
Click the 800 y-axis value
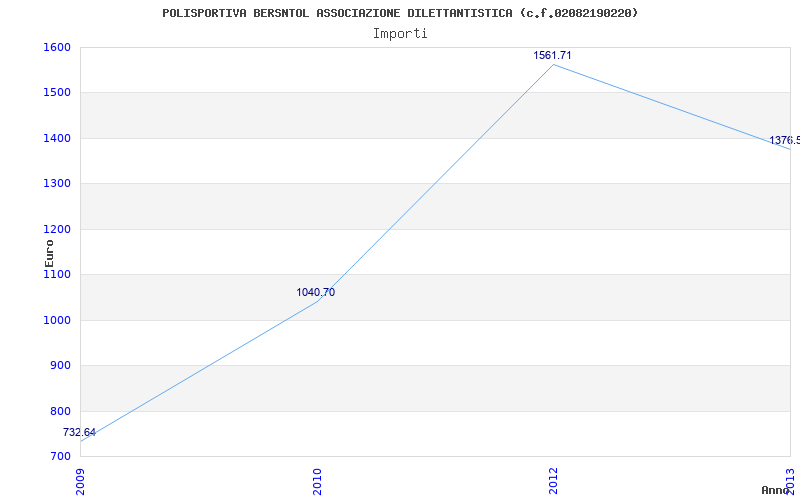pos(60,411)
